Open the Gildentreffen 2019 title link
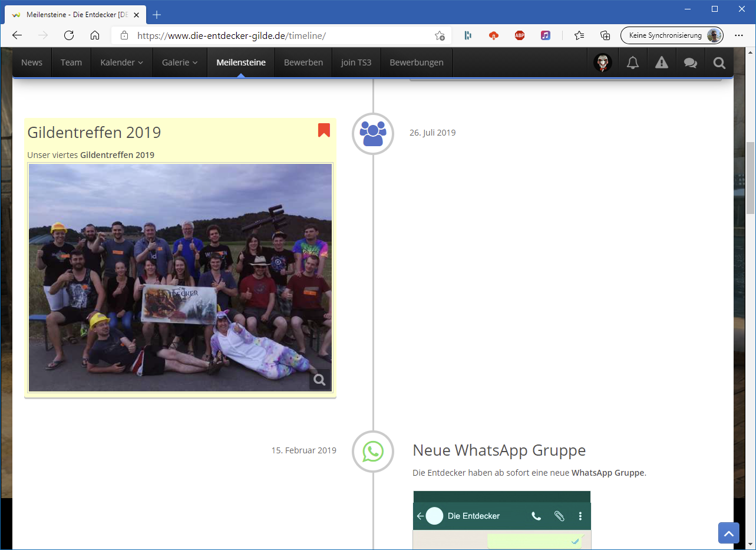756x550 pixels. (94, 133)
